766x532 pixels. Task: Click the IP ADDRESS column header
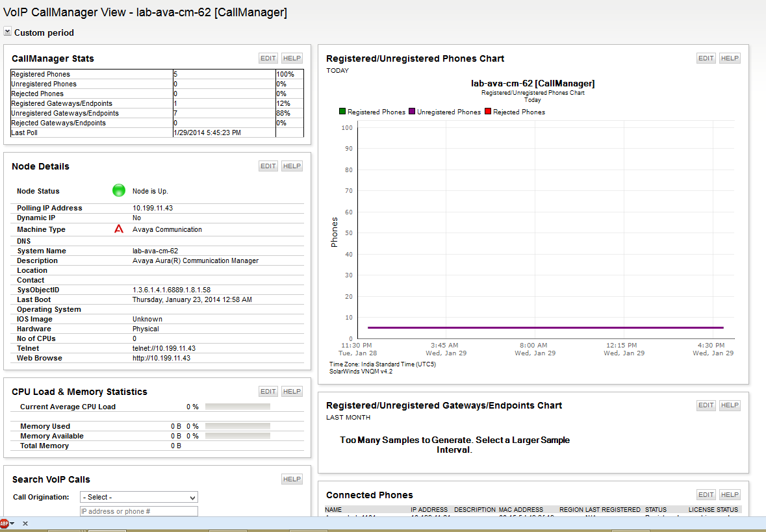click(429, 509)
